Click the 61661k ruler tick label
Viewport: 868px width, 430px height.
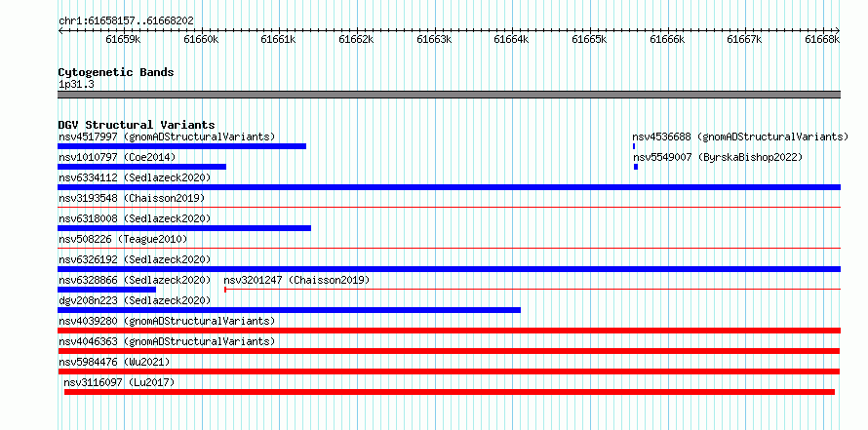coord(279,39)
